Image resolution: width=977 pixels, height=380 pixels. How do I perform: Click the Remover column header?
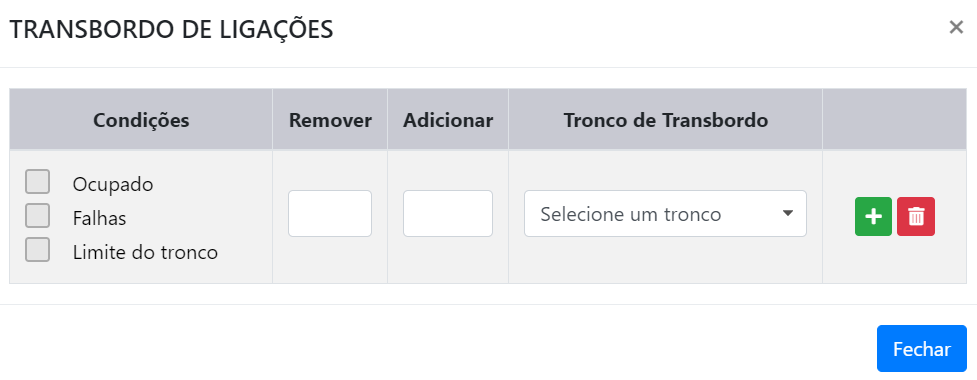330,120
